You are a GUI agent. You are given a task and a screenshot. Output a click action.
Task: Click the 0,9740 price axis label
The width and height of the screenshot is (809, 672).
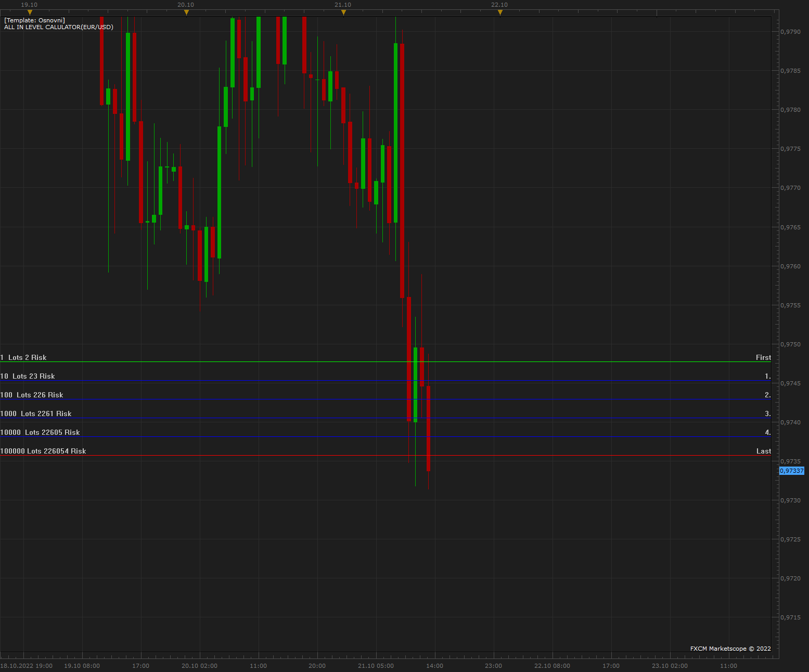coord(791,422)
